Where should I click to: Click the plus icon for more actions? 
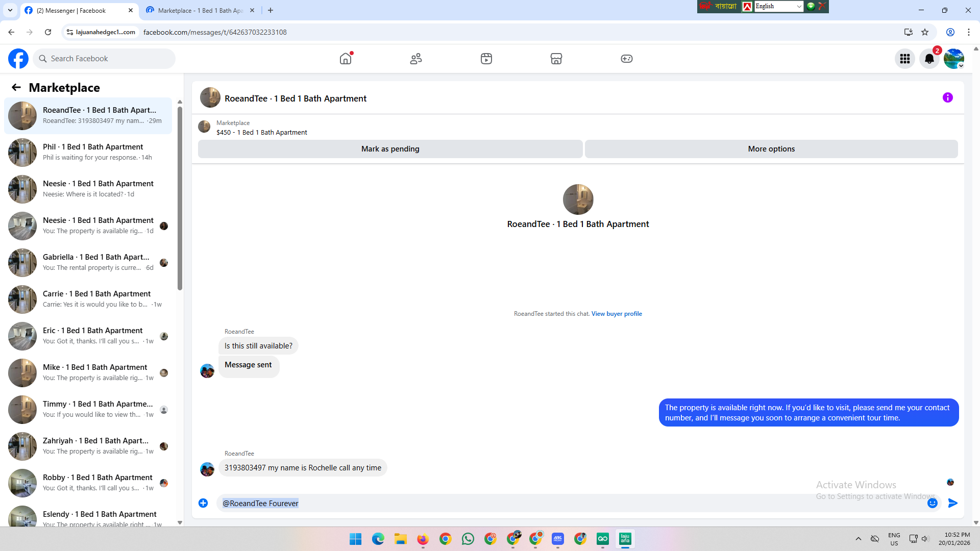click(x=203, y=503)
